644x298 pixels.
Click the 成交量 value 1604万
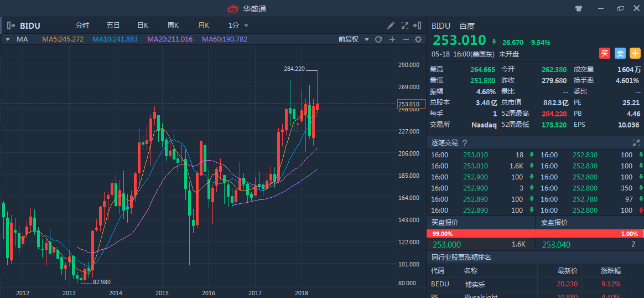point(629,69)
